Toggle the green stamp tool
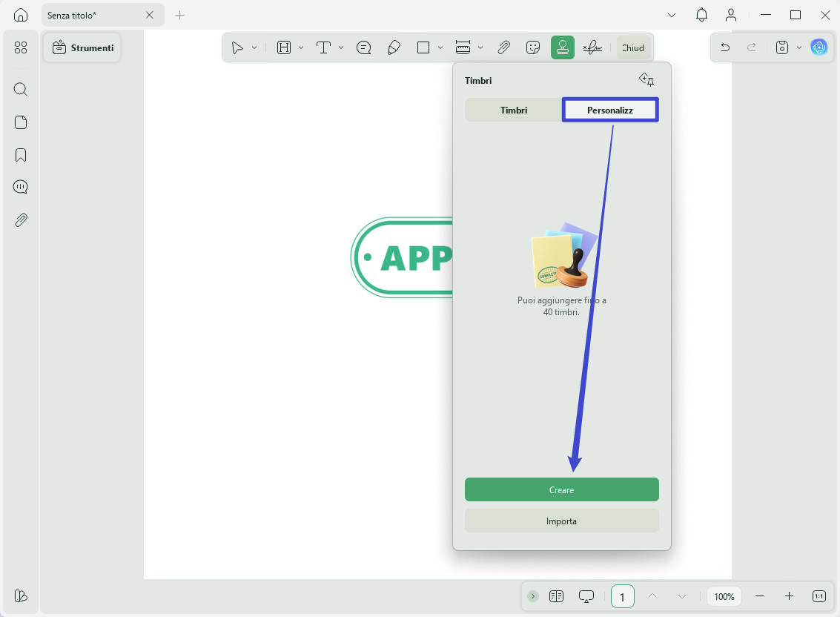 [x=563, y=47]
